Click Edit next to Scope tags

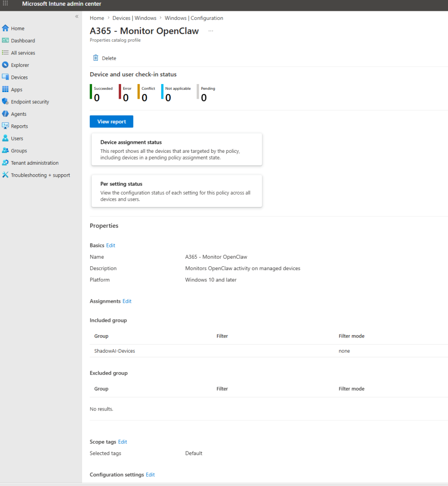coord(123,442)
